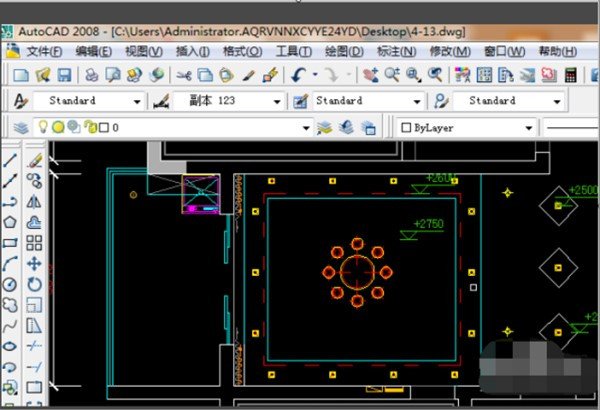Click the Save icon in toolbar

[64, 75]
